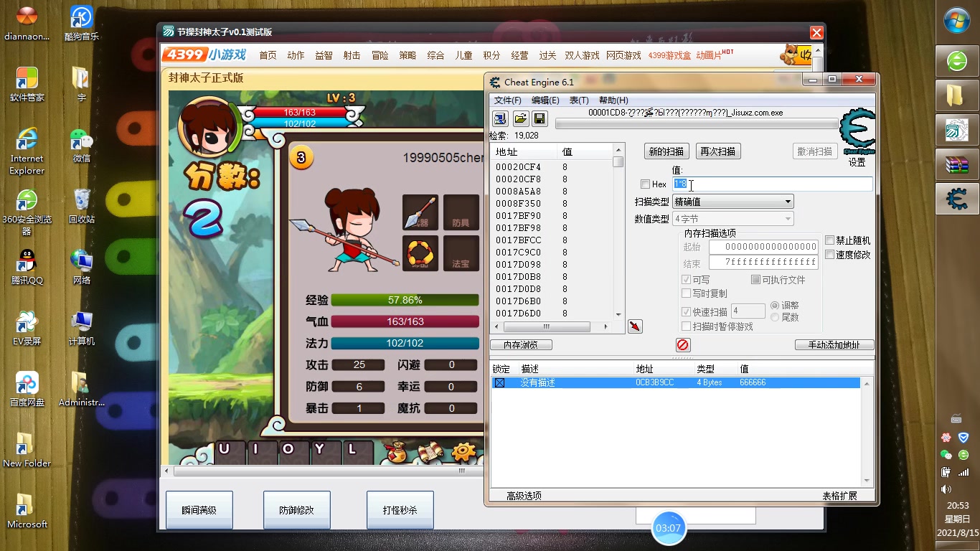Click the character portrait avatar in game
980x551 pixels.
209,128
